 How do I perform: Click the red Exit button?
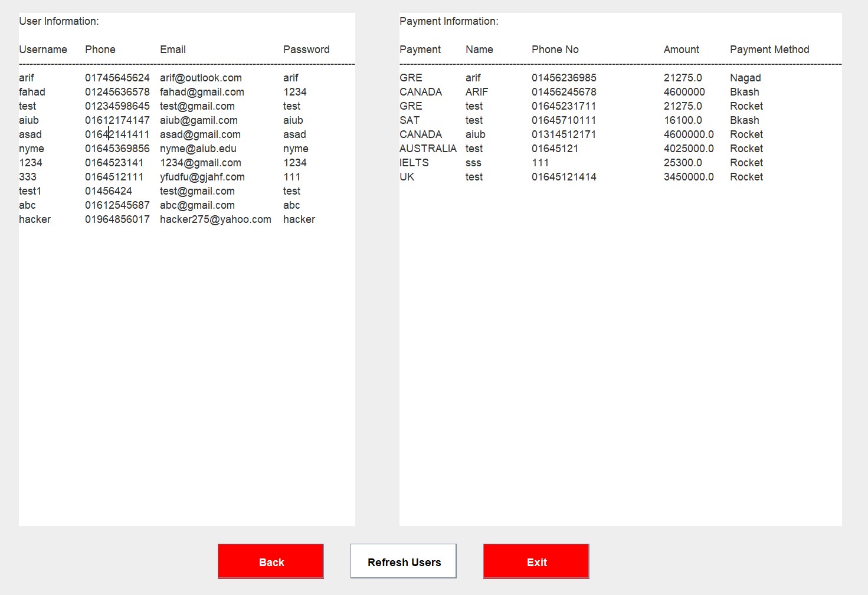536,561
